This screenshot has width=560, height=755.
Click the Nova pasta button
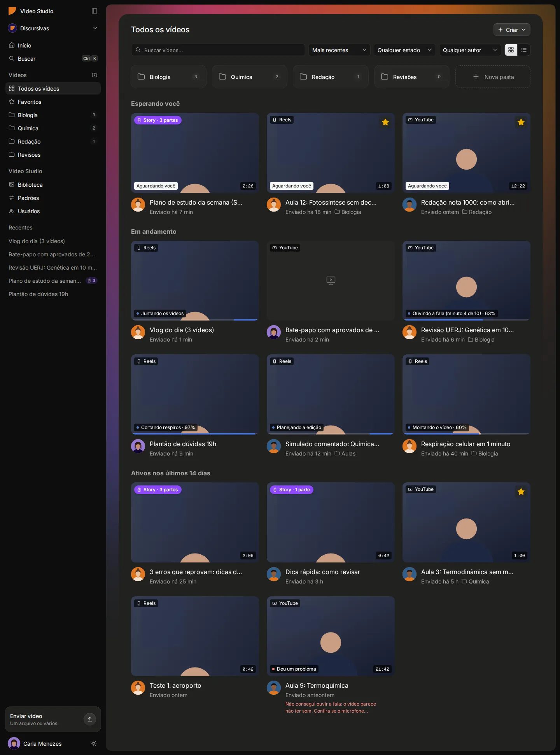pos(493,77)
